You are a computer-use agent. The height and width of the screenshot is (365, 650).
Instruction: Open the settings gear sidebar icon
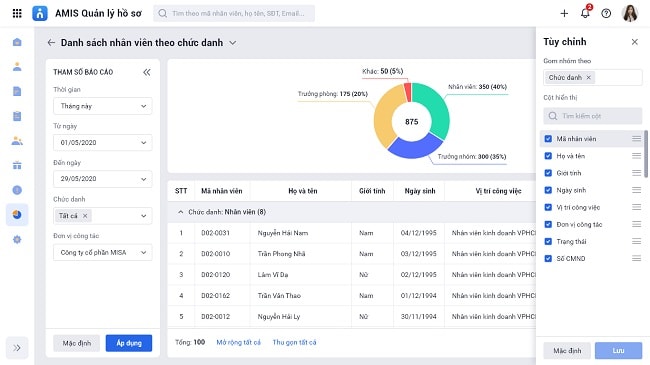coord(17,239)
